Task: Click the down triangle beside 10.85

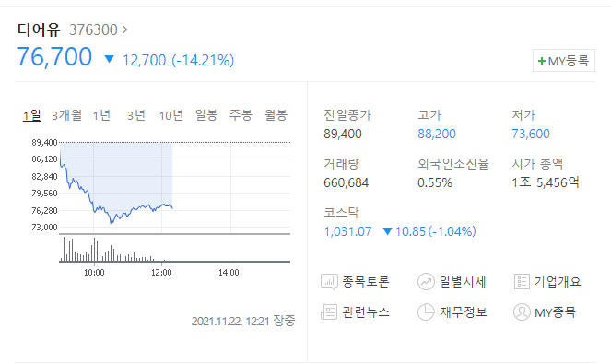Action: click(x=387, y=231)
